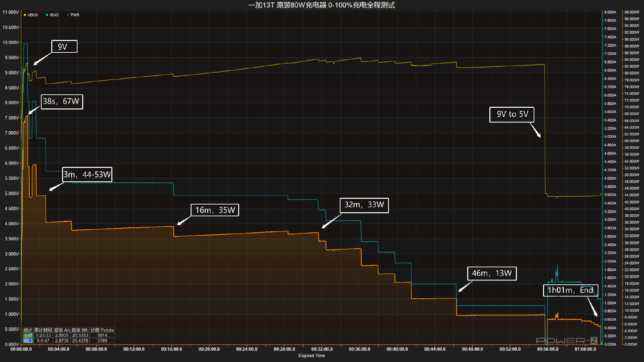Viewport: 644px width, 362px height.
Task: Click the 0.000V voltage axis tick
Action: pos(12,344)
